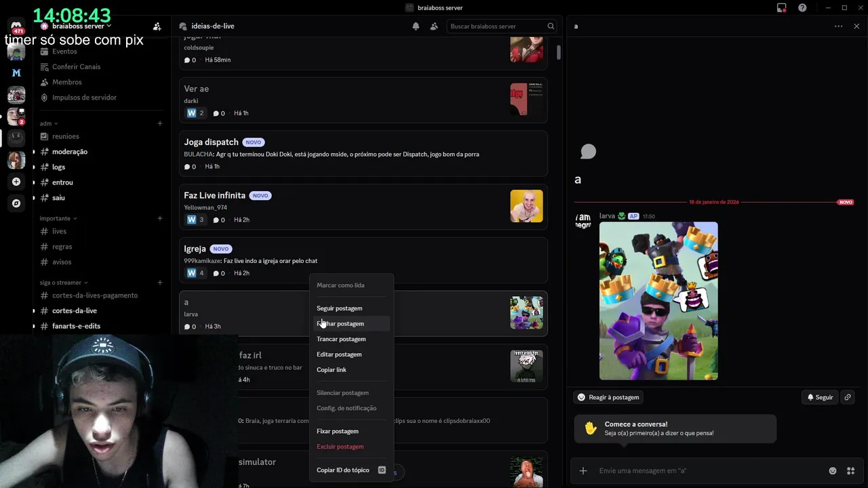Create channel in adm category
The image size is (868, 488).
tap(160, 123)
